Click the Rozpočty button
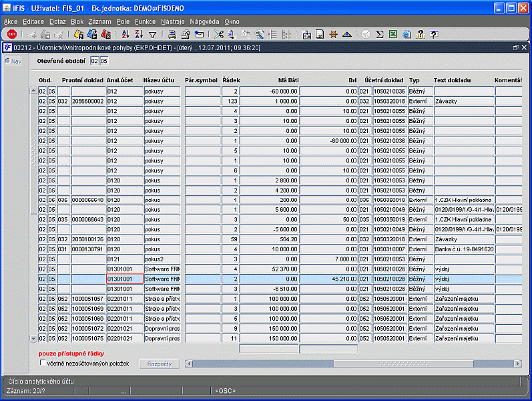 click(160, 364)
